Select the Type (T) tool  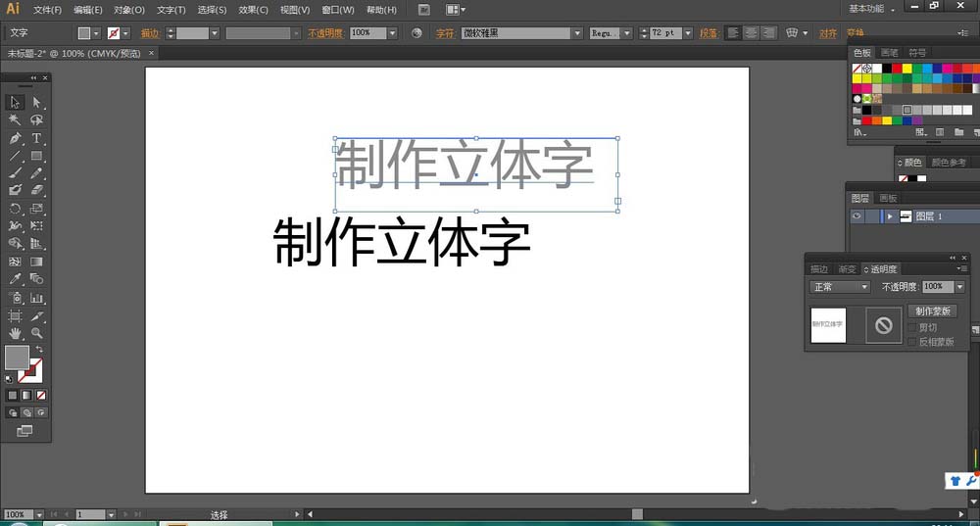pos(36,138)
